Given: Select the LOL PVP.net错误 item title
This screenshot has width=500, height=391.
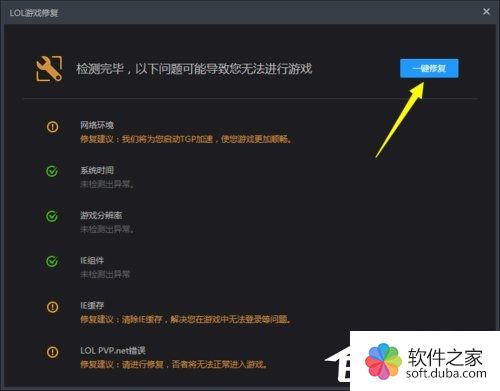Looking at the screenshot, I should [113, 350].
